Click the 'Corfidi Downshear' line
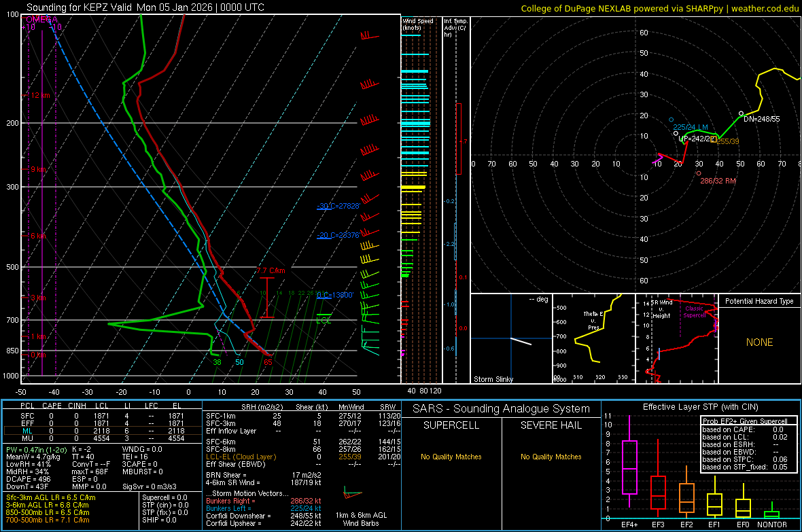This screenshot has width=802, height=532. [264, 516]
